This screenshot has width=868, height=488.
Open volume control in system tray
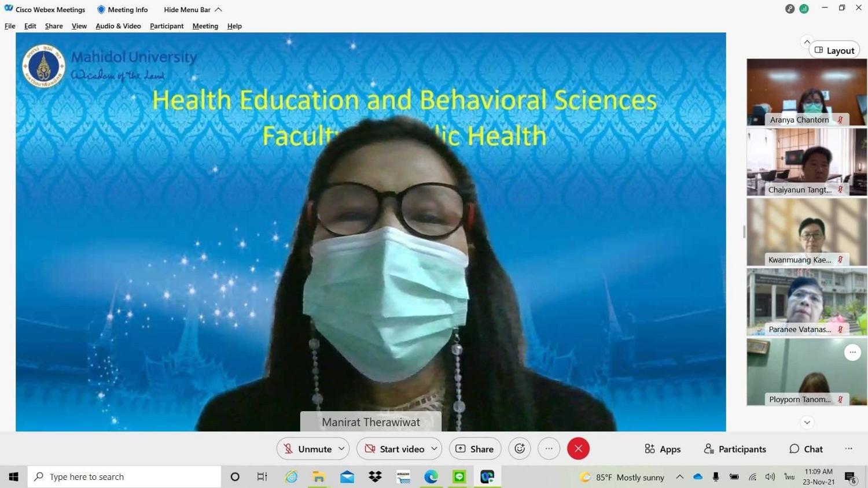pyautogui.click(x=770, y=477)
